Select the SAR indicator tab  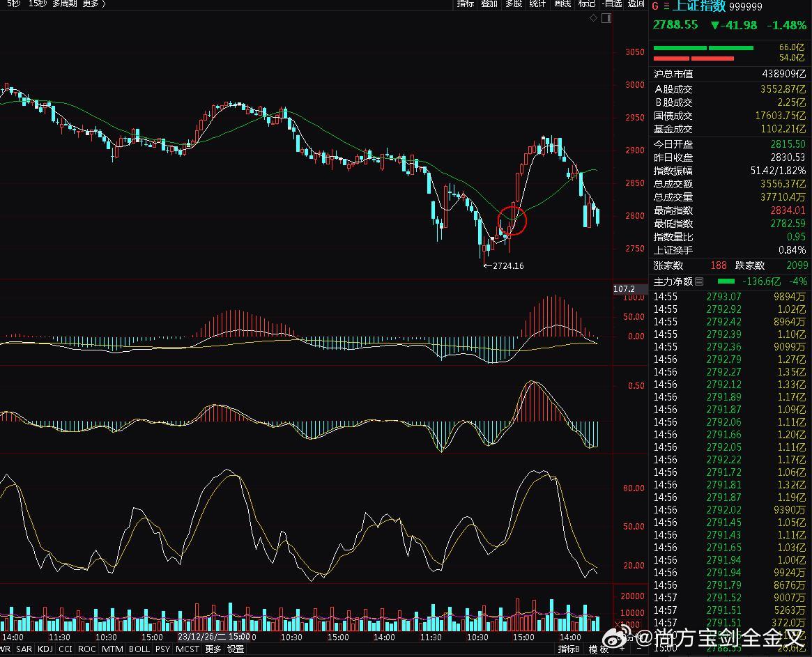pos(24,649)
